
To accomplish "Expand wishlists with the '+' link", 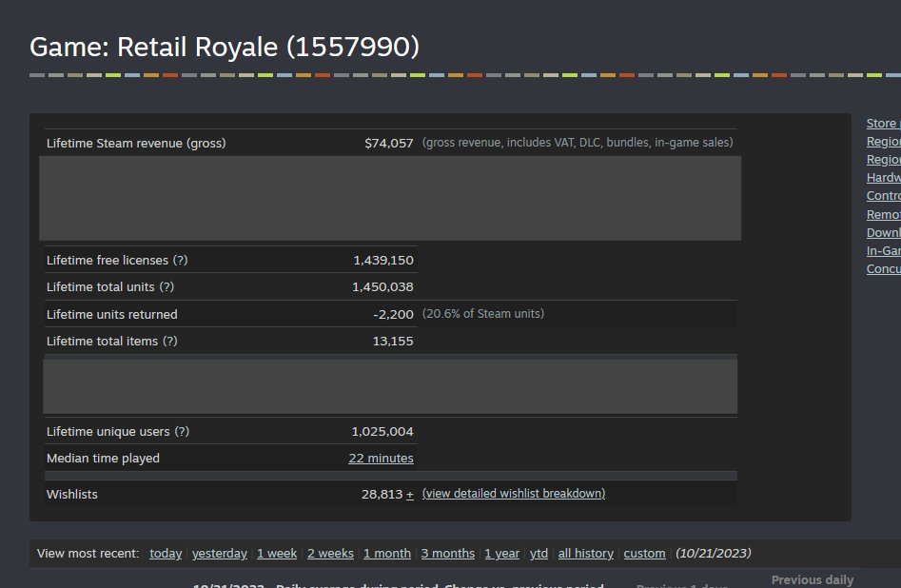I will 410,495.
